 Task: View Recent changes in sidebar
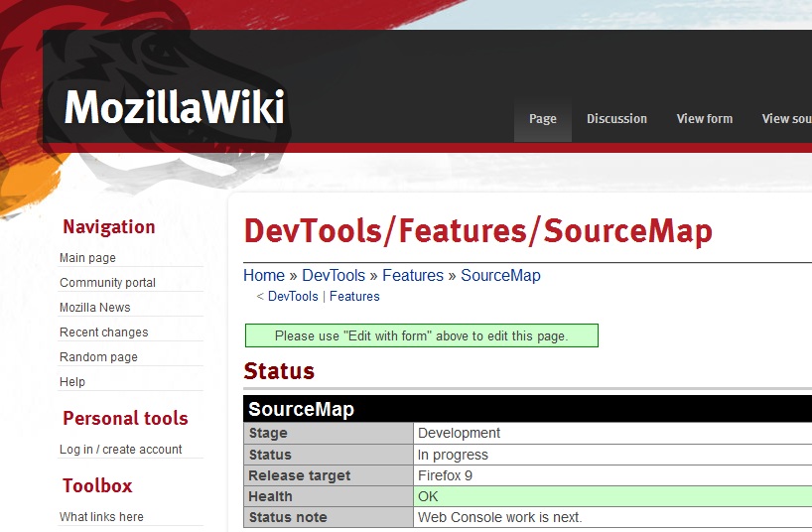point(103,332)
